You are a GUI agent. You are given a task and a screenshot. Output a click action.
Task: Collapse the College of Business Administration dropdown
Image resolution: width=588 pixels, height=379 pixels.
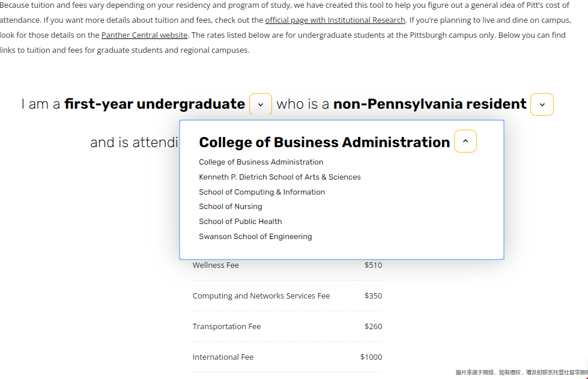[465, 141]
